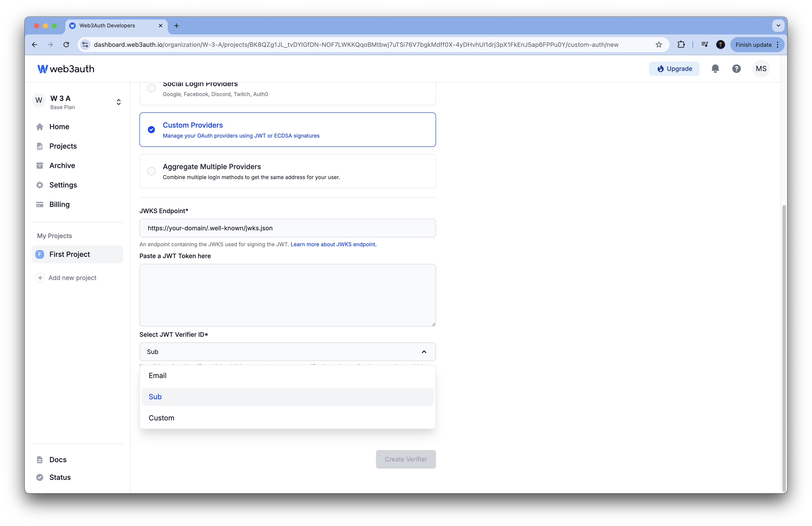Open a new browser tab

click(x=176, y=26)
